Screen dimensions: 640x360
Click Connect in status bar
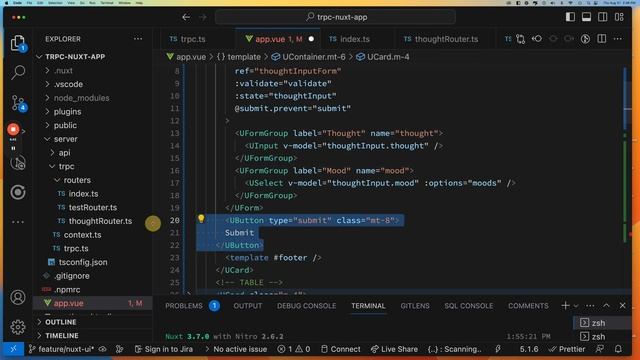coord(340,349)
